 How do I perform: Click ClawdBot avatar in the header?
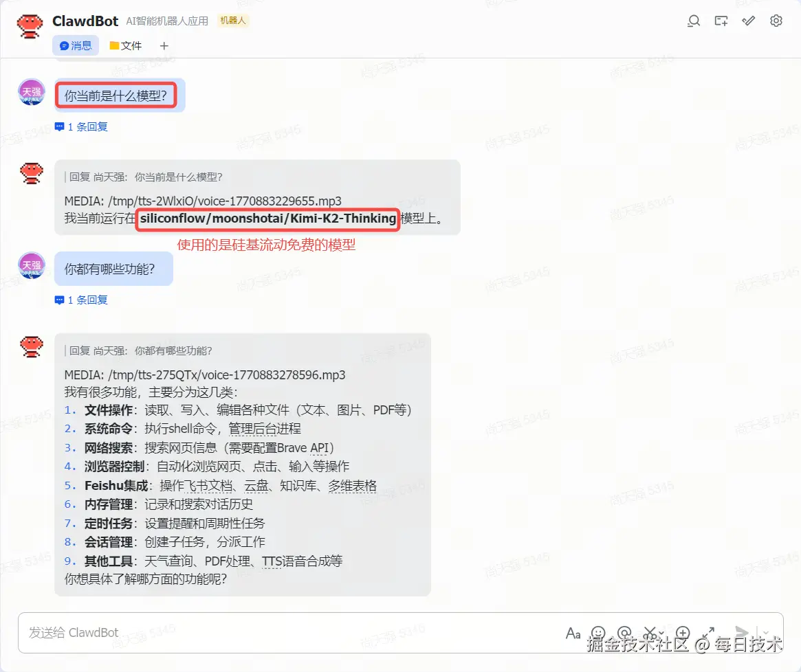point(30,25)
